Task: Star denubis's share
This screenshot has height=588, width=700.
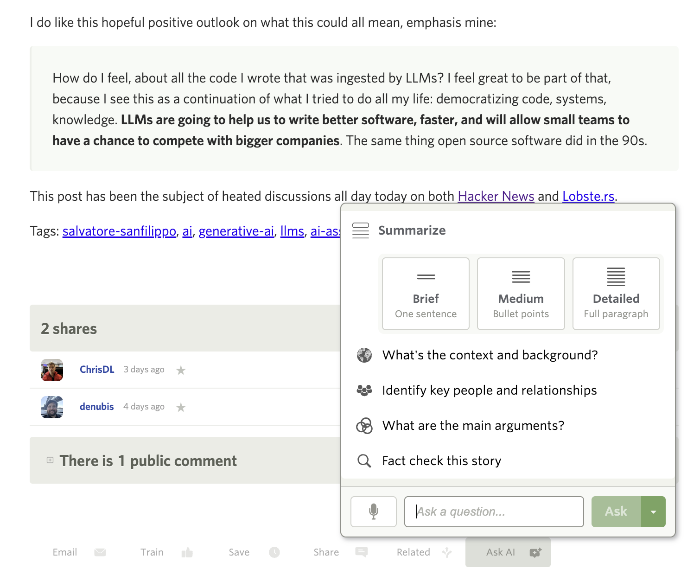Action: [181, 407]
